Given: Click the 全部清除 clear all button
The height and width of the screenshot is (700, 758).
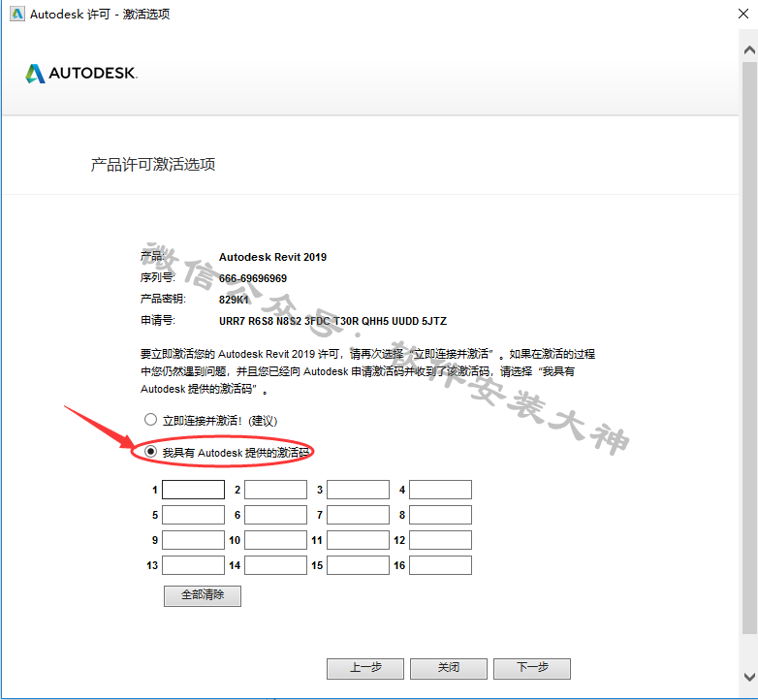Looking at the screenshot, I should point(203,595).
